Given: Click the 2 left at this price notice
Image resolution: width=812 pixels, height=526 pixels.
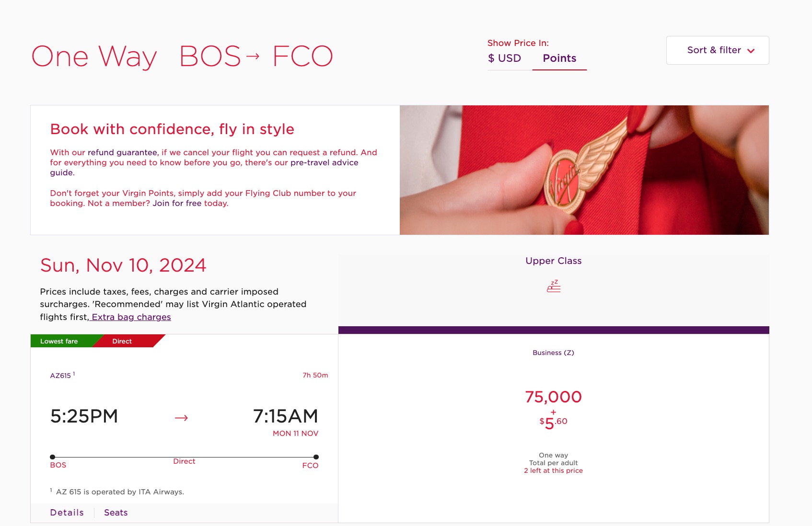Looking at the screenshot, I should click(x=553, y=470).
